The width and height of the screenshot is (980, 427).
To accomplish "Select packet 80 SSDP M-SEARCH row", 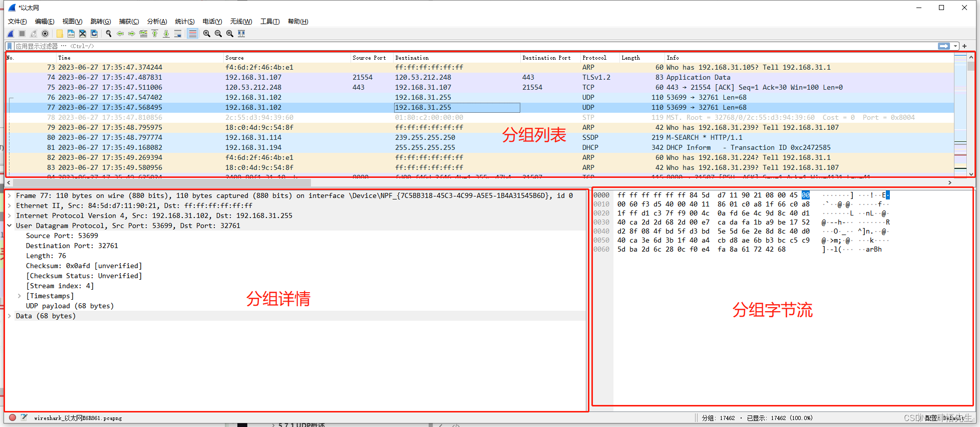I will tap(480, 137).
